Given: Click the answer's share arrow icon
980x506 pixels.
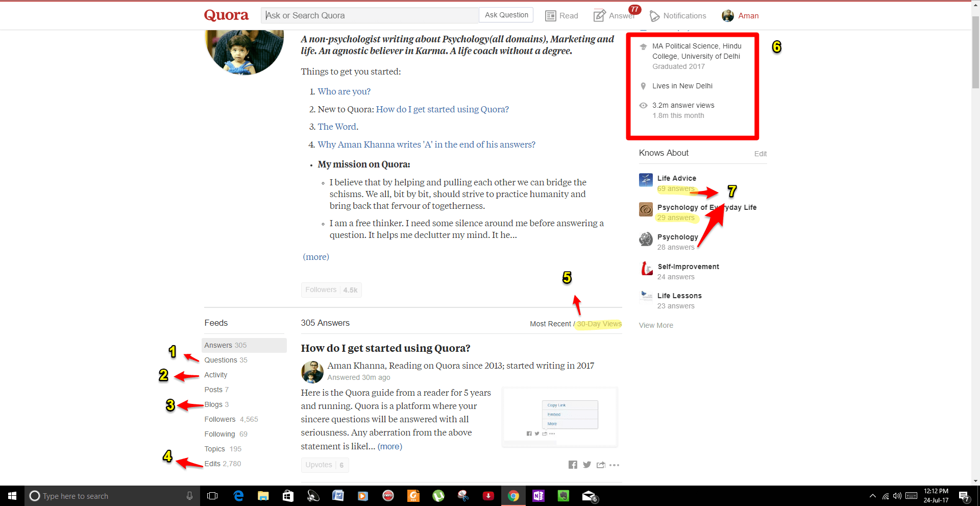Looking at the screenshot, I should coord(601,465).
